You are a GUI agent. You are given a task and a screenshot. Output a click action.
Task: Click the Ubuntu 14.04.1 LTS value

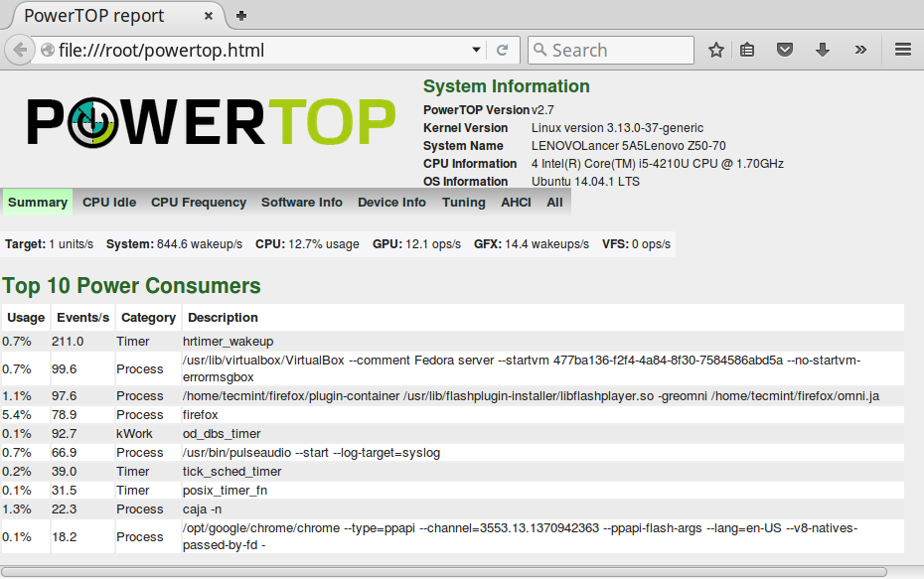(586, 182)
